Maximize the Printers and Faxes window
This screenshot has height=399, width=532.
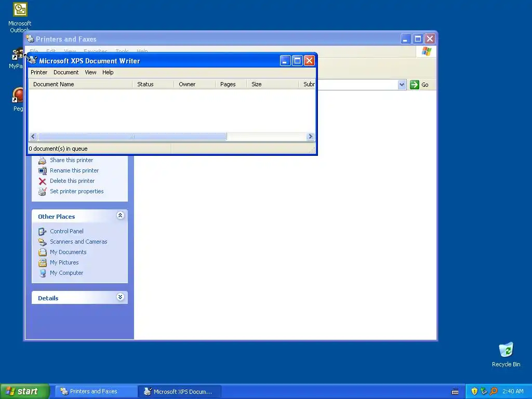418,39
